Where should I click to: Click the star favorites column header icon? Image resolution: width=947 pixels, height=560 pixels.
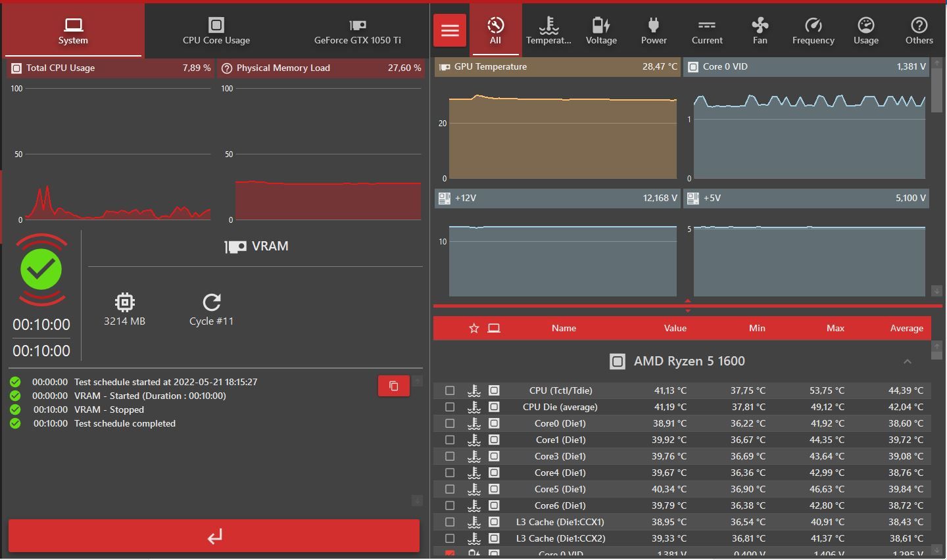coord(473,328)
